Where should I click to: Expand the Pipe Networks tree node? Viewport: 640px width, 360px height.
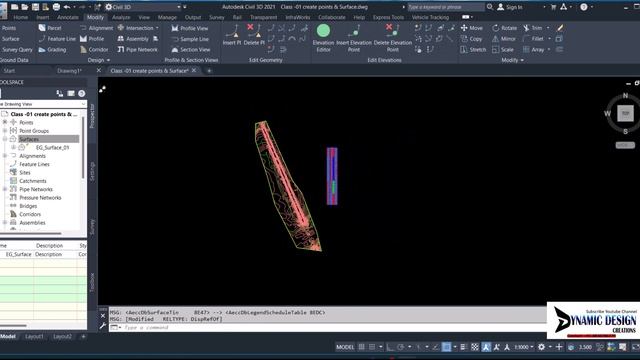pos(5,189)
